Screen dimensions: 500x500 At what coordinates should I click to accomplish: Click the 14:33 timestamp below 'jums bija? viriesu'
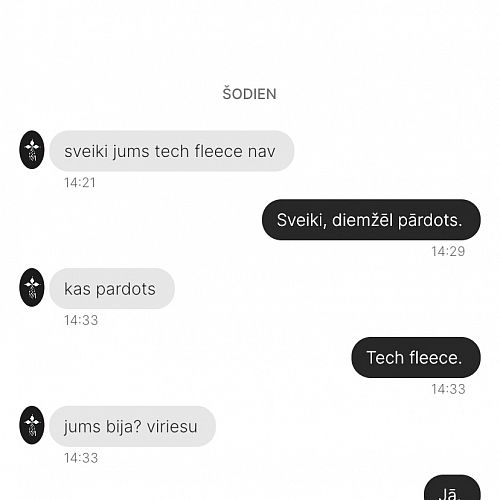tap(81, 458)
